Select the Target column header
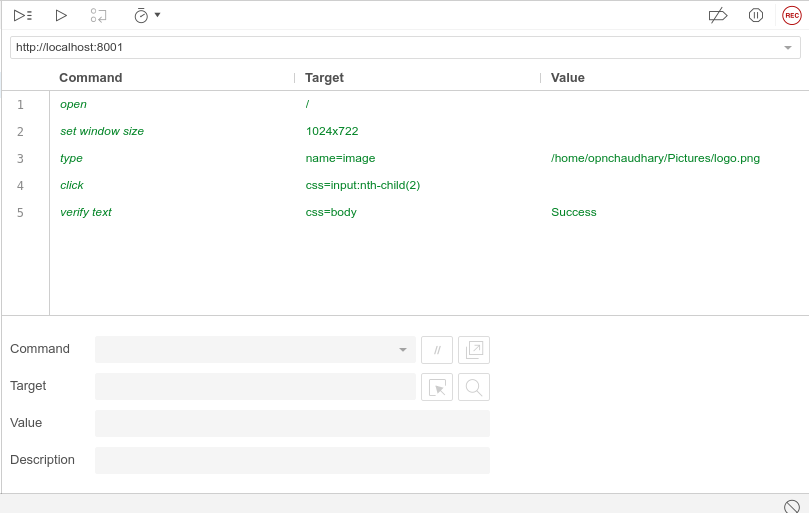 coord(324,77)
